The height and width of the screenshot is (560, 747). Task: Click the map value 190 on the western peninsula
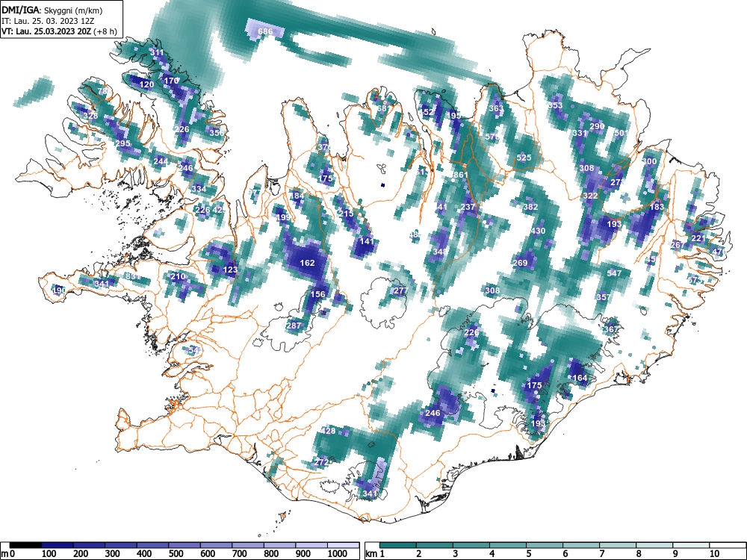(58, 290)
